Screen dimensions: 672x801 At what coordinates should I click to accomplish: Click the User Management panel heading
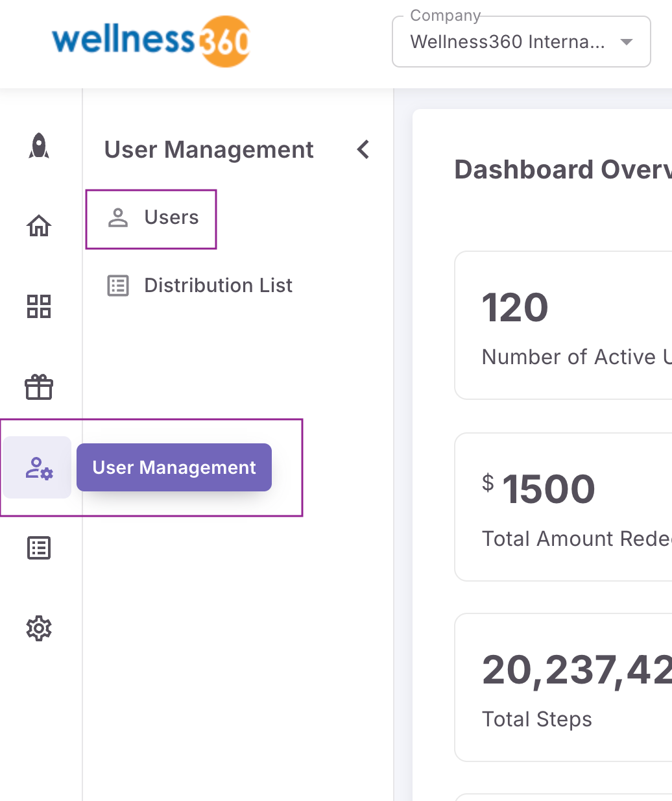[209, 150]
